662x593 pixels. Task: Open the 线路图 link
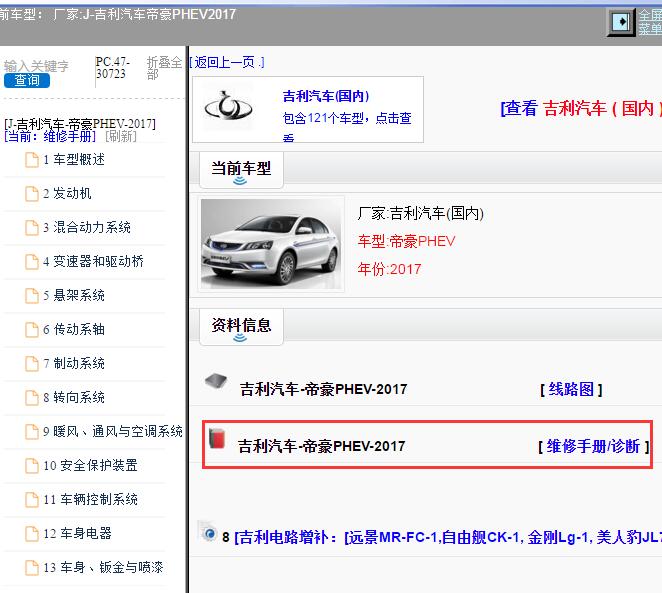(x=571, y=389)
